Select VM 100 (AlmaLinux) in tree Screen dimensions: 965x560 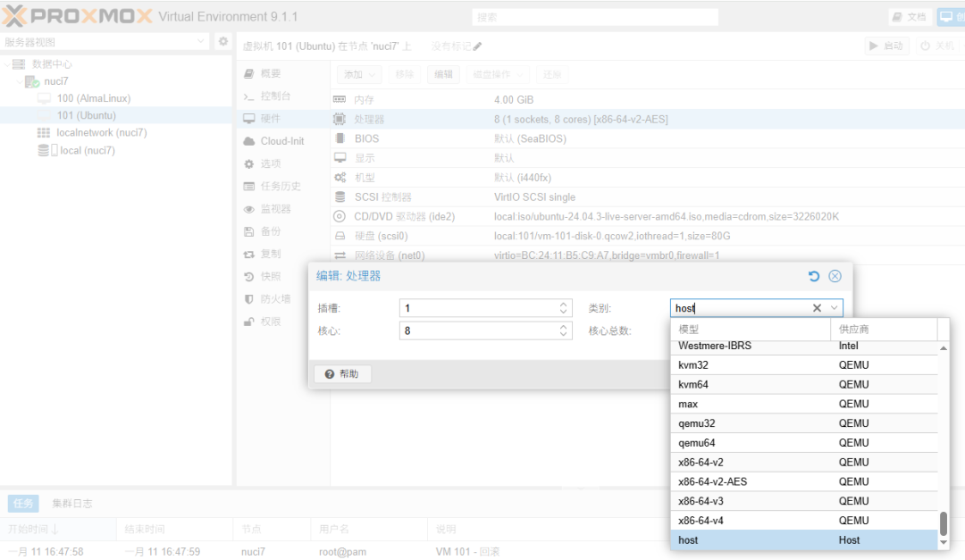[94, 98]
